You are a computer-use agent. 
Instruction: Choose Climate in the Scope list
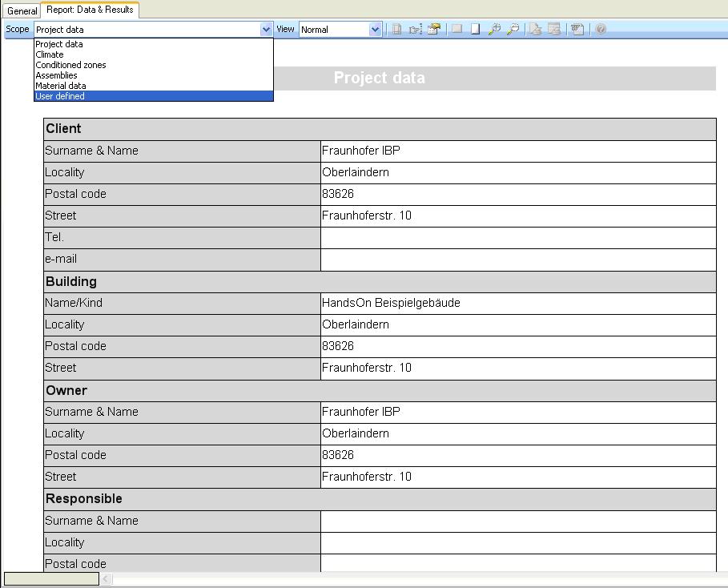tap(154, 54)
